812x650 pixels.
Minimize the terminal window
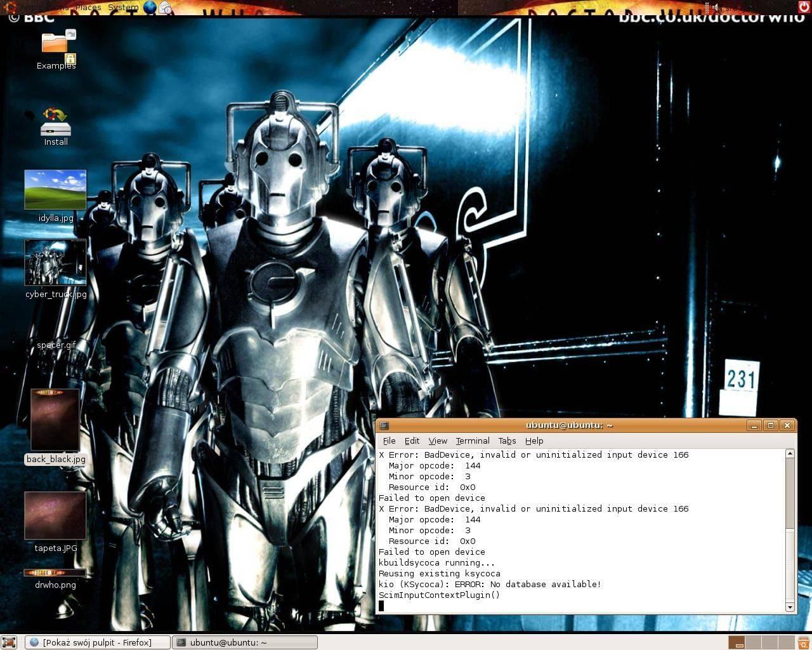[x=754, y=425]
